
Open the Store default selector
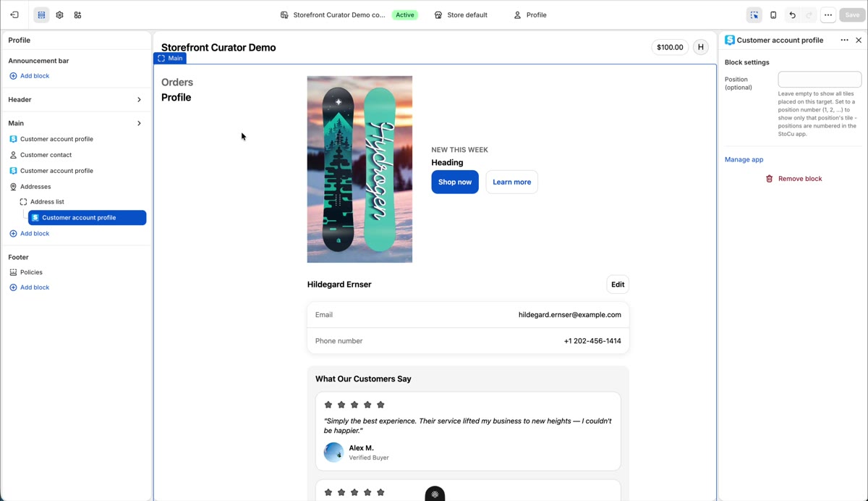(461, 15)
